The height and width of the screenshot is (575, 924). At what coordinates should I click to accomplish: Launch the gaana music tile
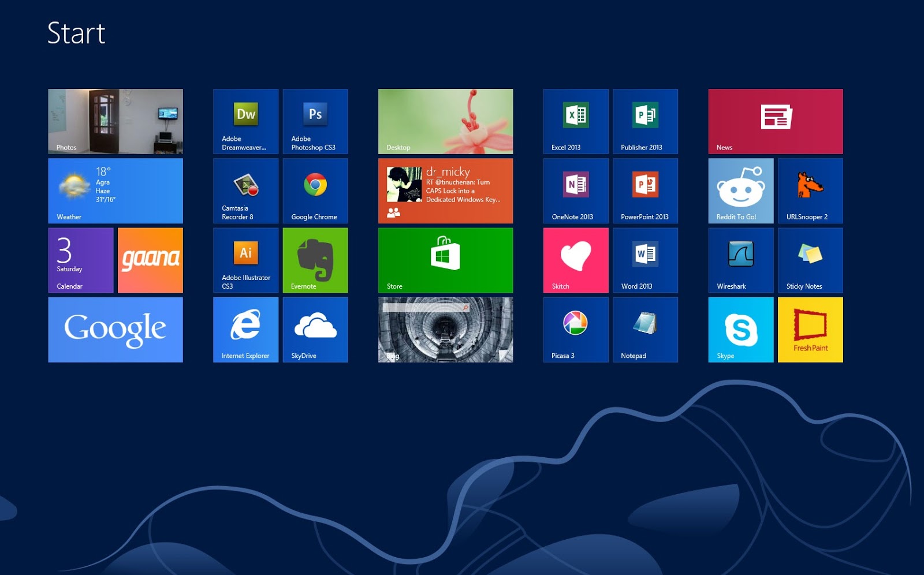[x=150, y=260]
